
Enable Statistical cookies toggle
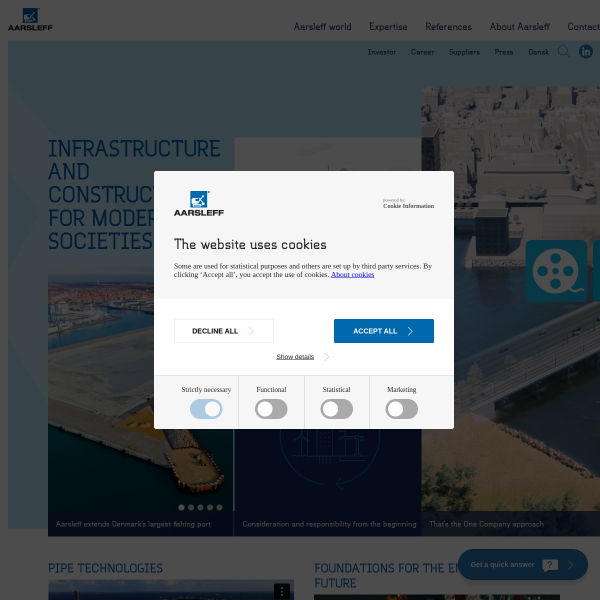(337, 409)
